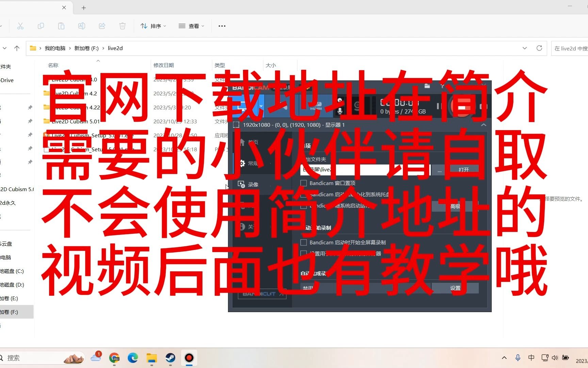Open the 排序 sort dropdown
588x368 pixels.
coord(153,26)
